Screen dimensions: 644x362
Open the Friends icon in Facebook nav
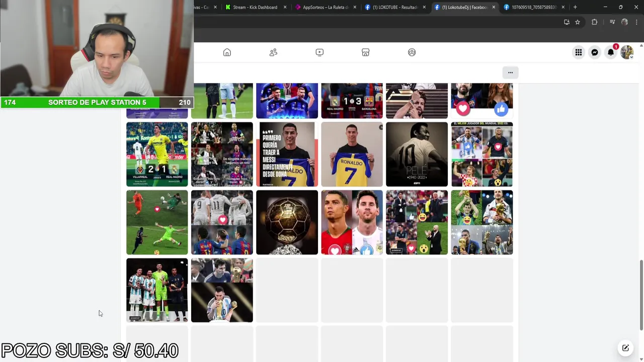click(x=273, y=52)
